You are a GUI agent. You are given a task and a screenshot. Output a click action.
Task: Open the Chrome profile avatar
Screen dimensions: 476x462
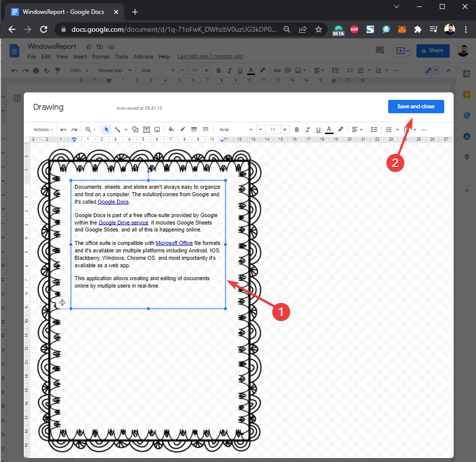450,29
